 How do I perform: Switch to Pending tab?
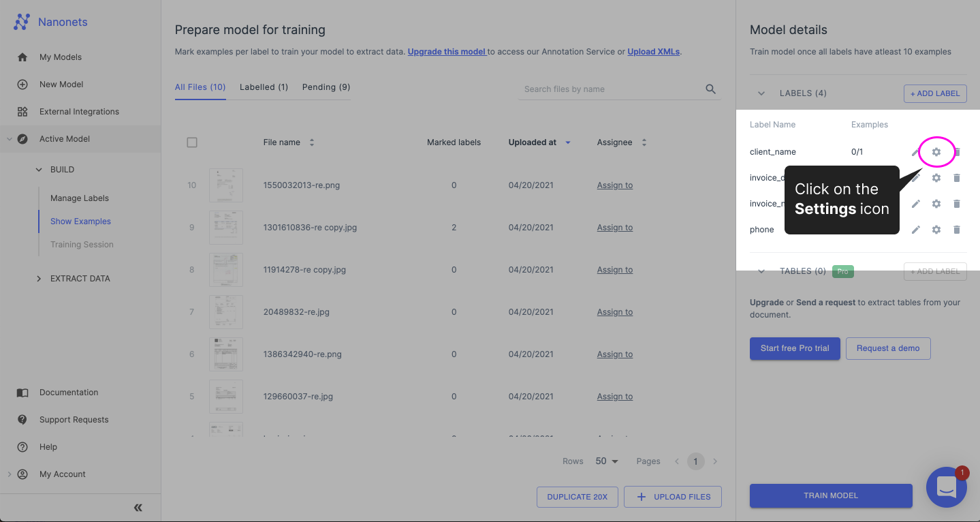click(x=326, y=87)
